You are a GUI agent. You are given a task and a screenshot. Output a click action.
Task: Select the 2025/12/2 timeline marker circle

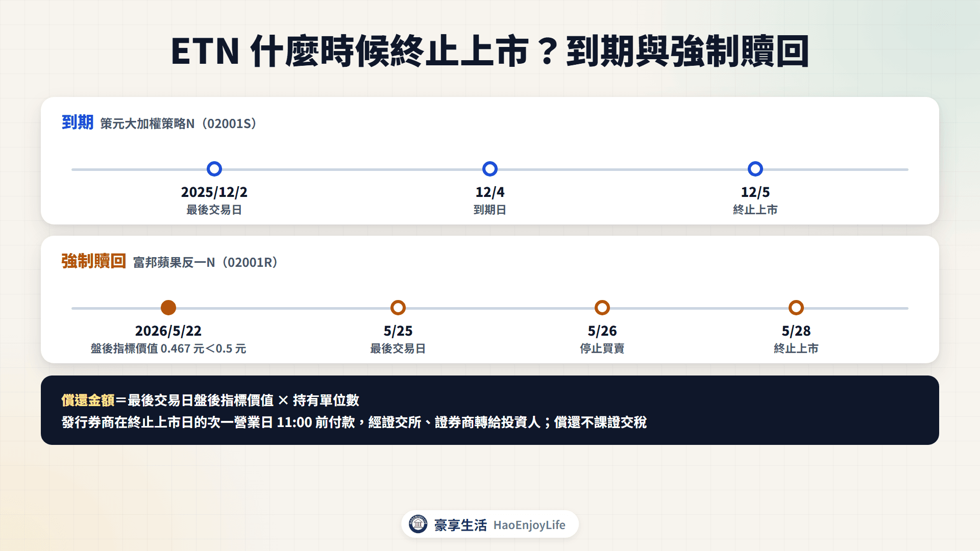point(214,169)
